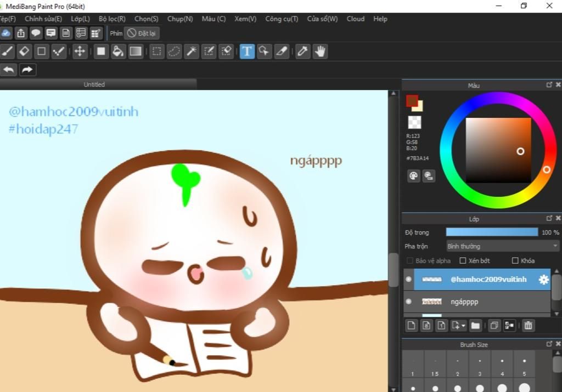Select the dot brush tool
This screenshot has width=562, height=392.
58,52
